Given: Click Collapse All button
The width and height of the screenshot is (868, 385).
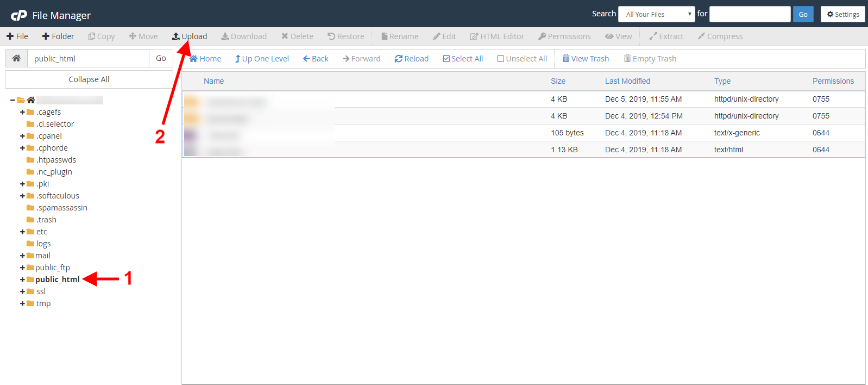Looking at the screenshot, I should (89, 79).
